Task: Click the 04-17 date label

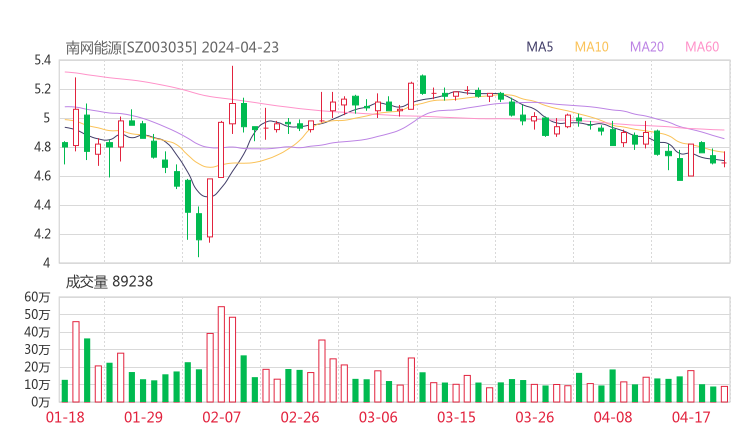Action: (691, 417)
